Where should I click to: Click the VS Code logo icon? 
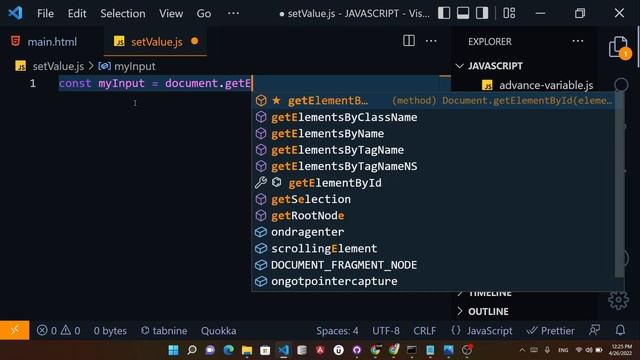point(15,13)
